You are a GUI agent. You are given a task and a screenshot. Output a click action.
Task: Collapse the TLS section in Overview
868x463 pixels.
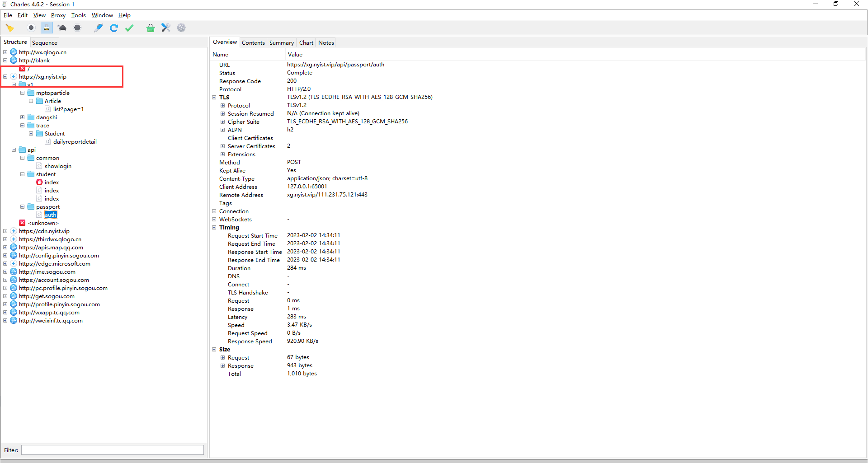coord(214,98)
